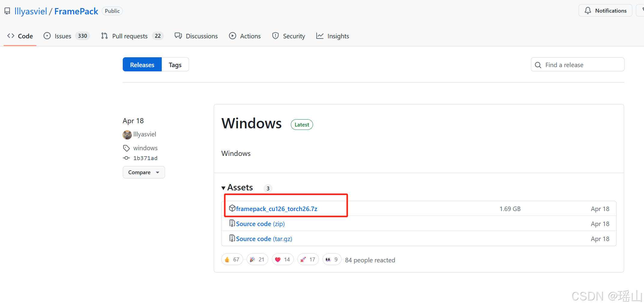Click the Apr 18 date on Source code (zip) row
644x307 pixels.
(x=600, y=224)
